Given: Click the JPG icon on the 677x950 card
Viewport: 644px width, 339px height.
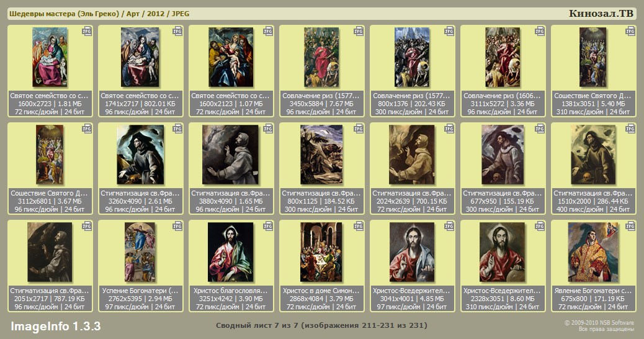Looking at the screenshot, I should point(540,129).
